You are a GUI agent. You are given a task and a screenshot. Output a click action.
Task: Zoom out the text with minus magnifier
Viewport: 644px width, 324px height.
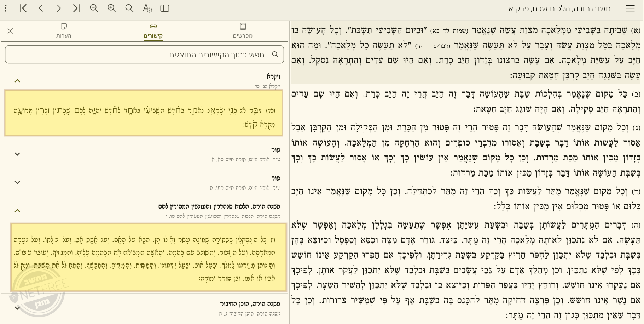point(94,8)
